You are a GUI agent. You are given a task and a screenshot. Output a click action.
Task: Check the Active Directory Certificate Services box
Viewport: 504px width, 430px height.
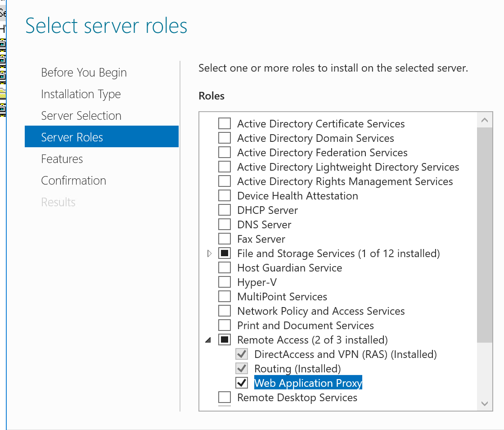click(225, 124)
